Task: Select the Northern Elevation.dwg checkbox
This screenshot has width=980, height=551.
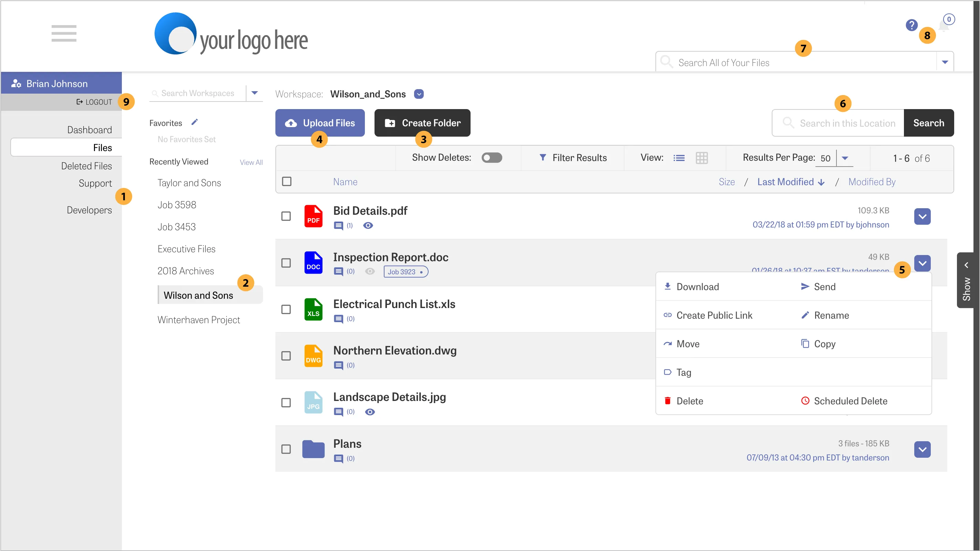Action: [286, 356]
